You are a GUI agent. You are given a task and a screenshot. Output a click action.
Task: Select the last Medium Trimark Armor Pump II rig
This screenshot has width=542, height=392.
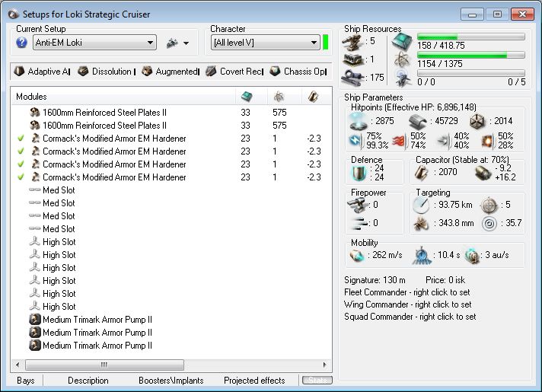[x=171, y=346]
